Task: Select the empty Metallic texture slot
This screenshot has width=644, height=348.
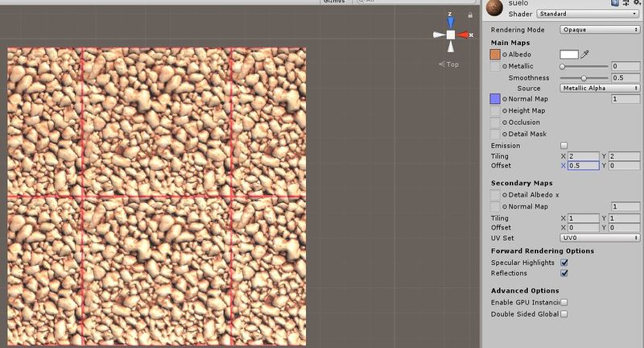Action: (x=495, y=66)
